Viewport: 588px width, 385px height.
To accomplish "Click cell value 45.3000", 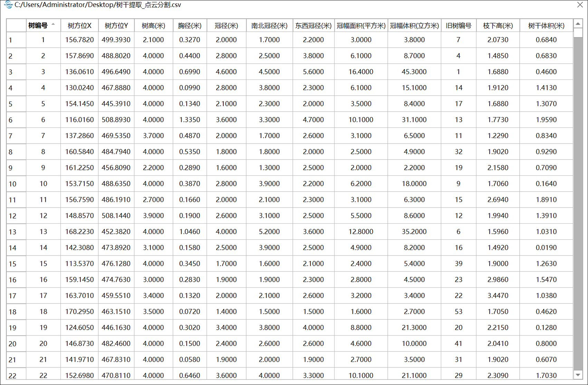I will coord(414,72).
